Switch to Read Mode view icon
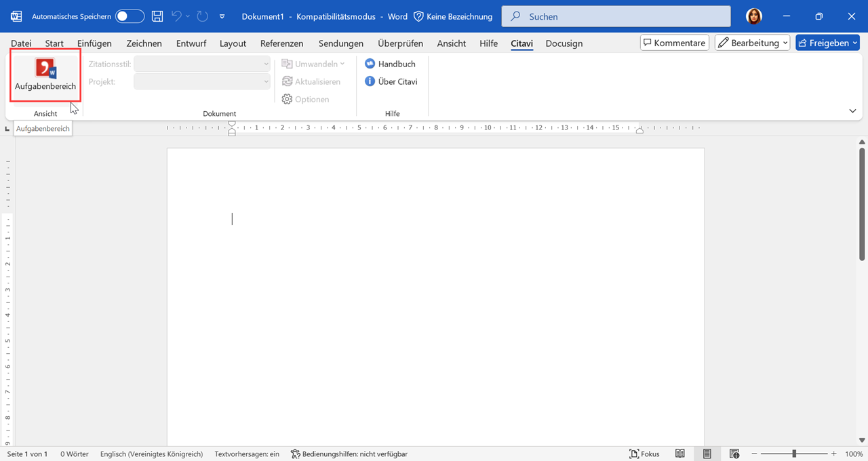 pos(679,454)
